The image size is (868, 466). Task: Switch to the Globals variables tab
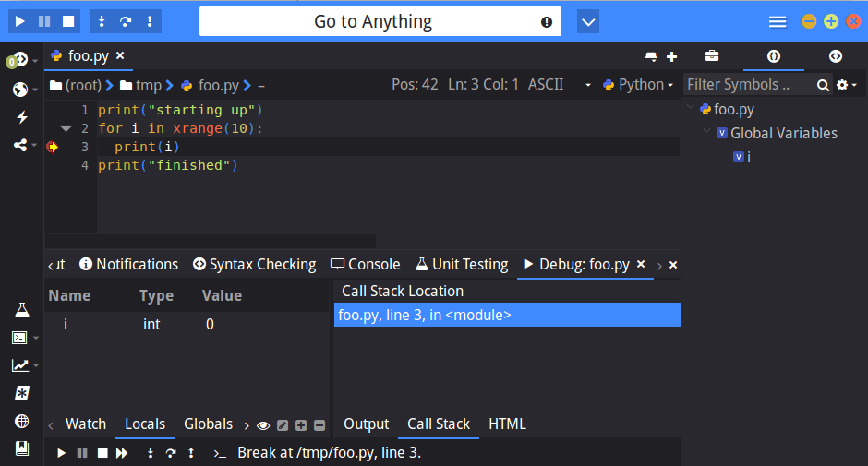(x=208, y=424)
